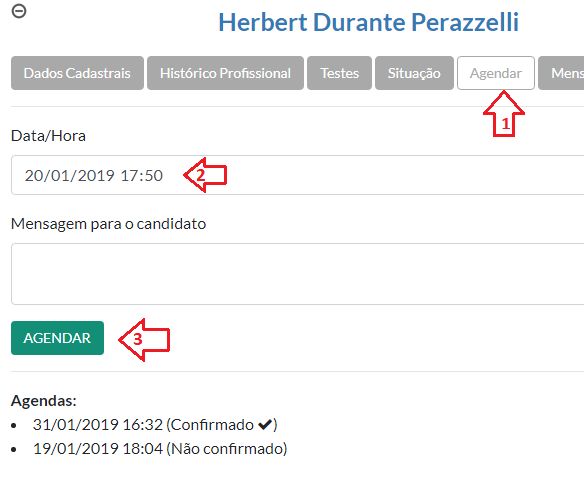The width and height of the screenshot is (584, 481).
Task: Click the Data/Hora label
Action: click(x=48, y=136)
